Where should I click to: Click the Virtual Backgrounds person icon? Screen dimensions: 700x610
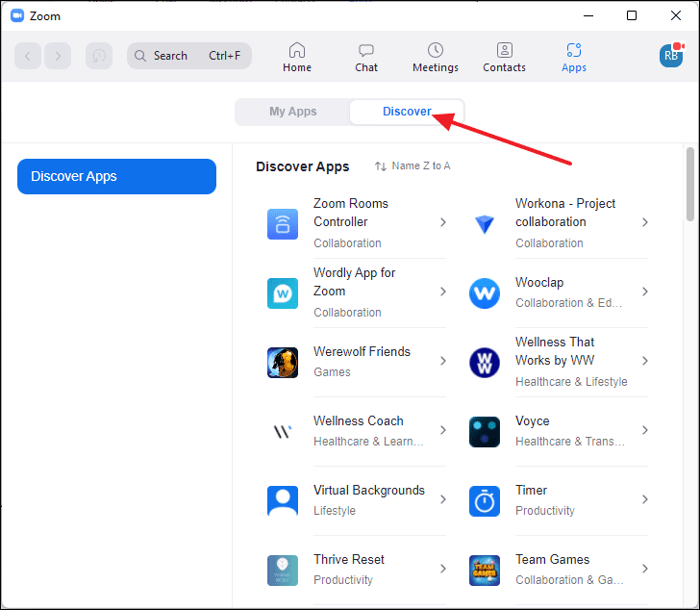point(283,501)
